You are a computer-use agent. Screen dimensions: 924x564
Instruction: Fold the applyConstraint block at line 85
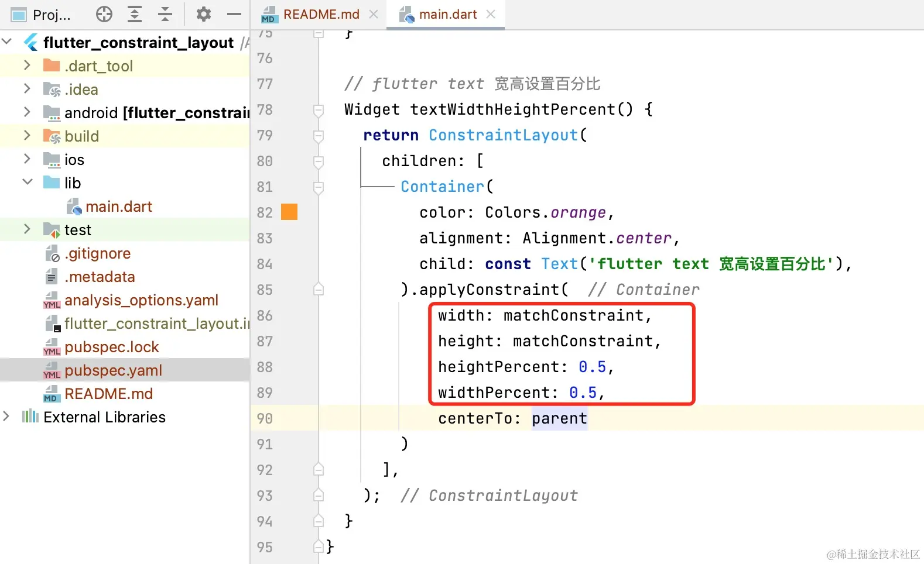[319, 289]
